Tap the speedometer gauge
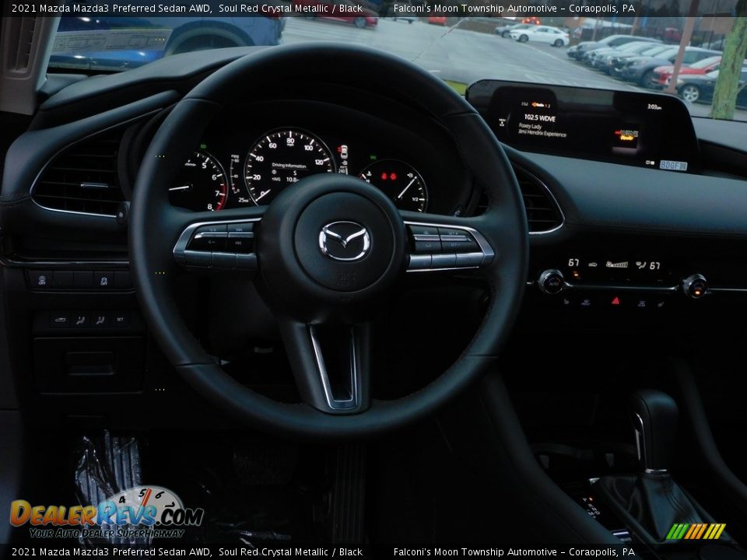 coord(289,164)
